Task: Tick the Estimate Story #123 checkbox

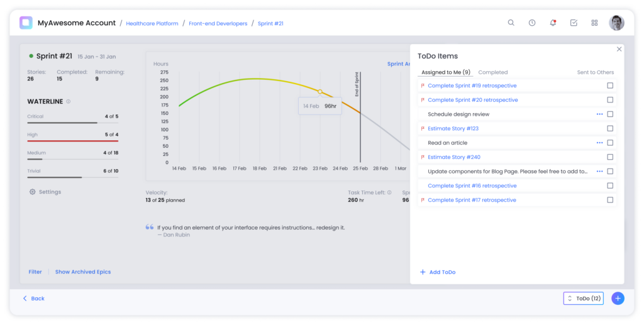Action: pyautogui.click(x=610, y=128)
